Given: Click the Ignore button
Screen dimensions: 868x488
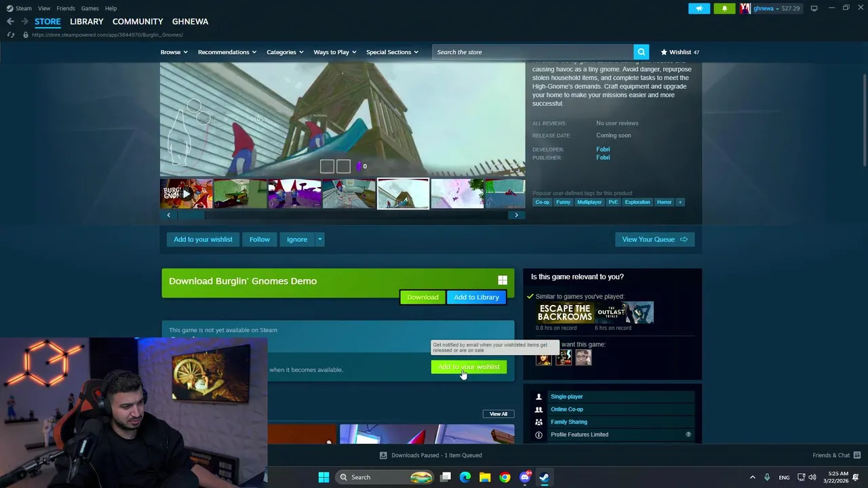Looking at the screenshot, I should point(297,239).
